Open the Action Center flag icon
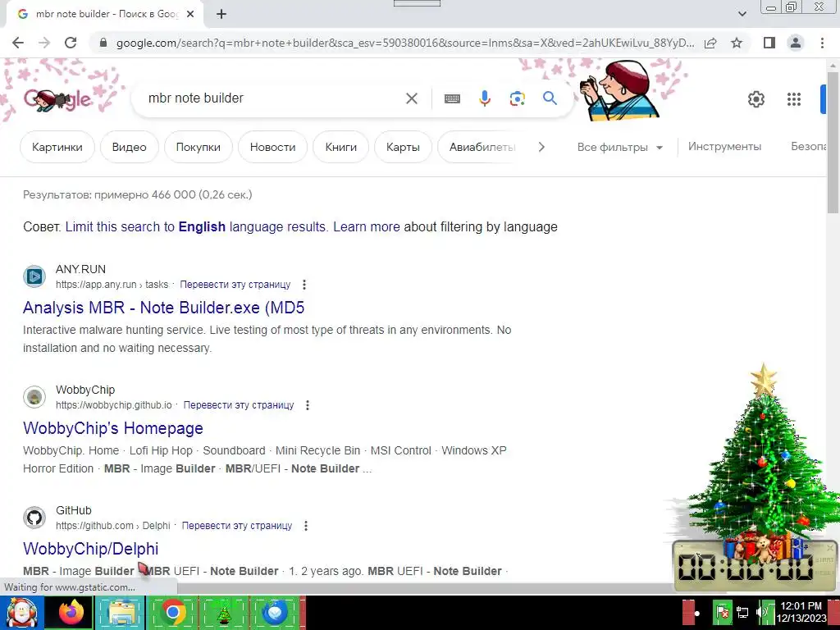The image size is (840, 630). [x=722, y=612]
